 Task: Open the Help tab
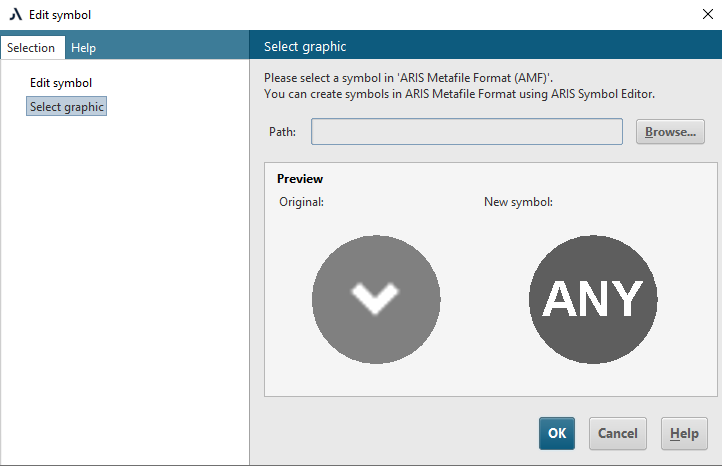click(84, 48)
